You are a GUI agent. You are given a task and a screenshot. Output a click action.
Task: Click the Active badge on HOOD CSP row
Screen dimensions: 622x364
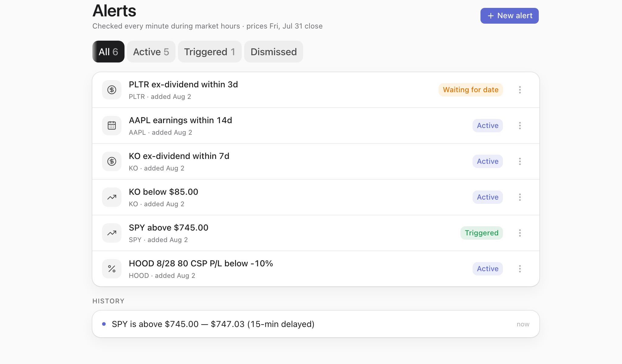click(488, 269)
